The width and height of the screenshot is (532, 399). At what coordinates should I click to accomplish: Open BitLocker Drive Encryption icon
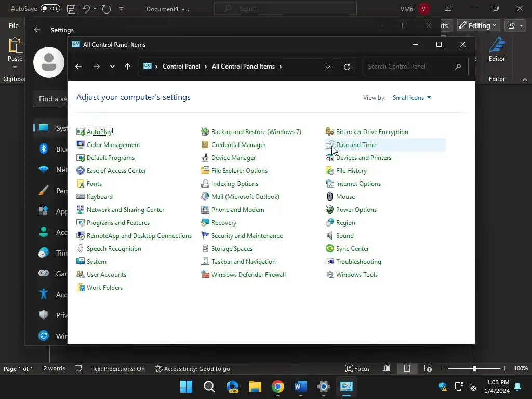330,131
